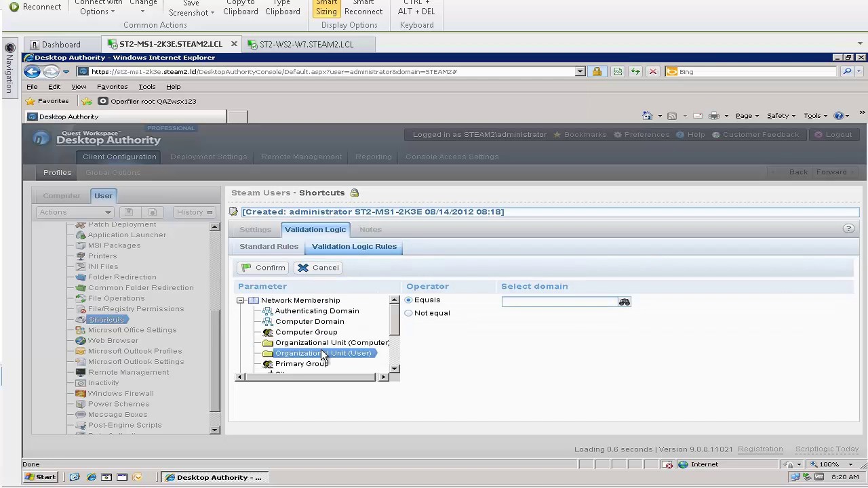Collapse the Network Membership tree node
This screenshot has width=868, height=488.
point(240,300)
